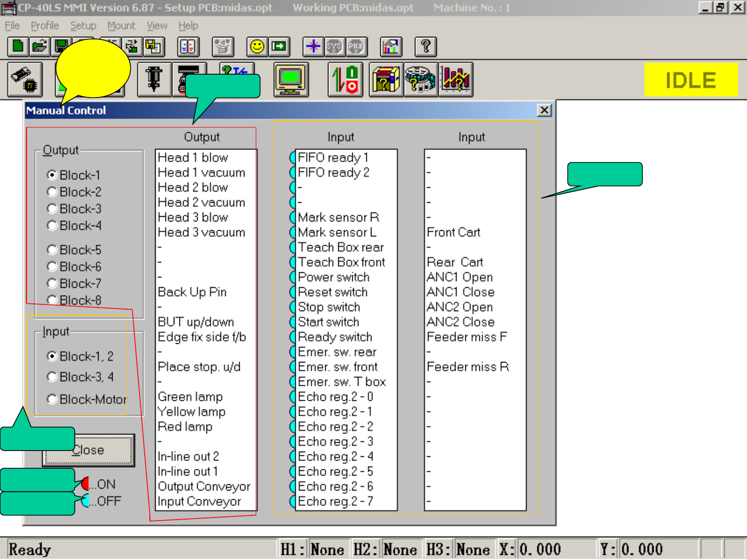747x560 pixels.
Task: Click the new file toolbar icon
Action: [x=18, y=47]
